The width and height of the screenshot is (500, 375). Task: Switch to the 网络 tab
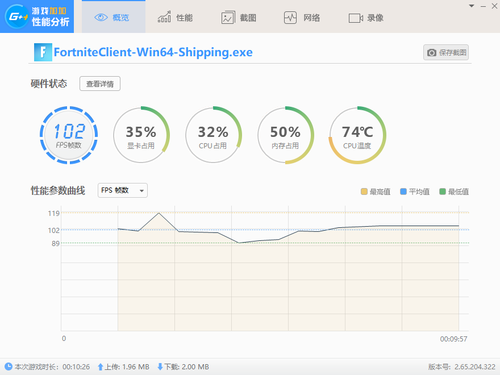click(x=302, y=17)
